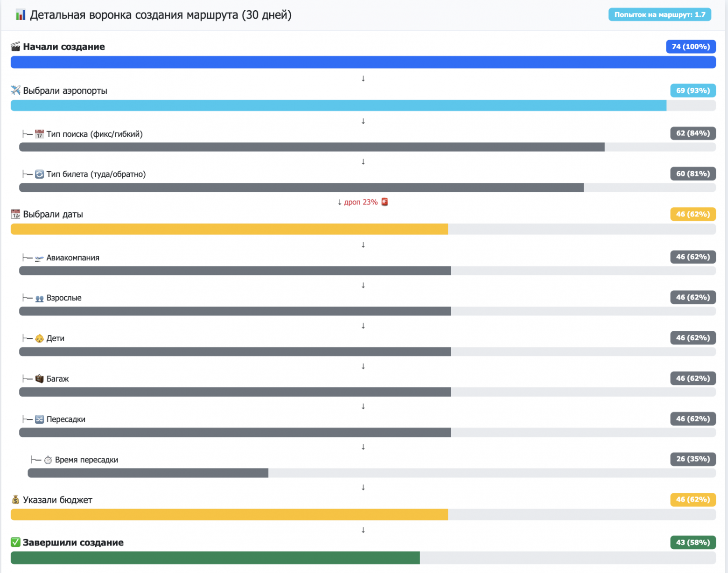Viewport: 728px width, 573px height.
Task: Click the calendar icon beside Выбрали даты
Action: [x=15, y=214]
